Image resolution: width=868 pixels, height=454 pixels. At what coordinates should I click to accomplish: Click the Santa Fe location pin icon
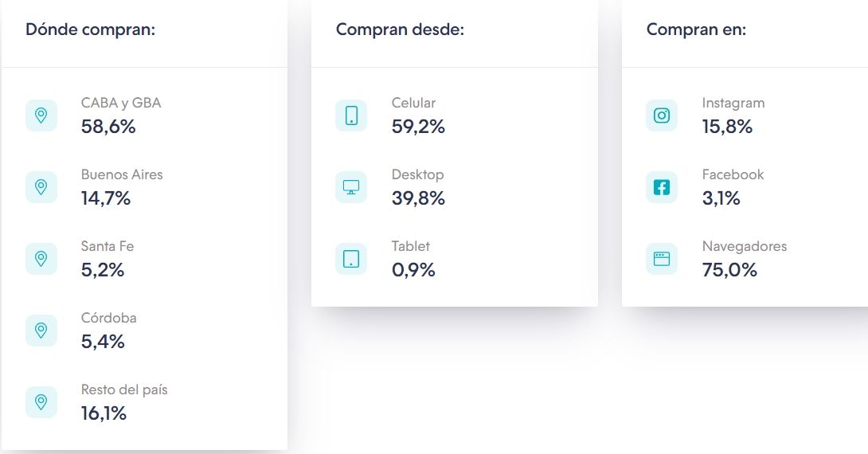(41, 259)
